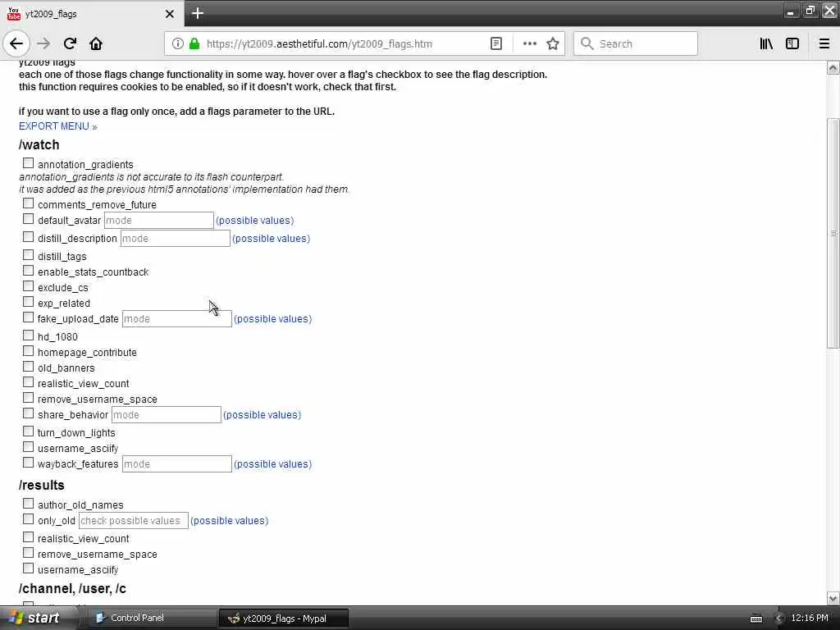This screenshot has height=630, width=840.
Task: Enable distill_tags flag
Action: pyautogui.click(x=29, y=256)
